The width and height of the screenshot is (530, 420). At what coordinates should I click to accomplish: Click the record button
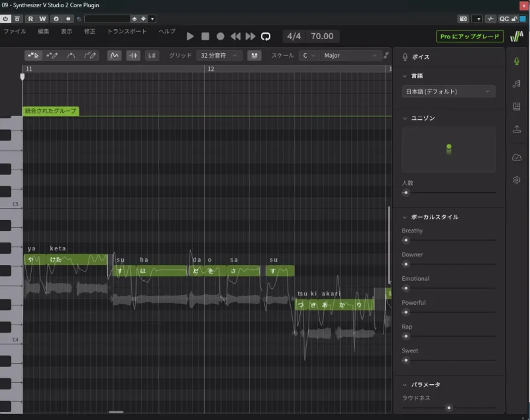[221, 36]
